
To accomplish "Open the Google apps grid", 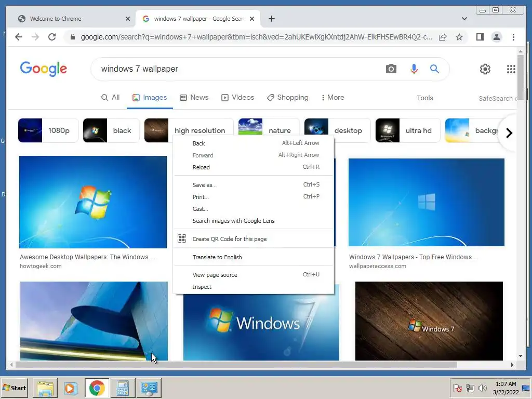I will pos(511,69).
